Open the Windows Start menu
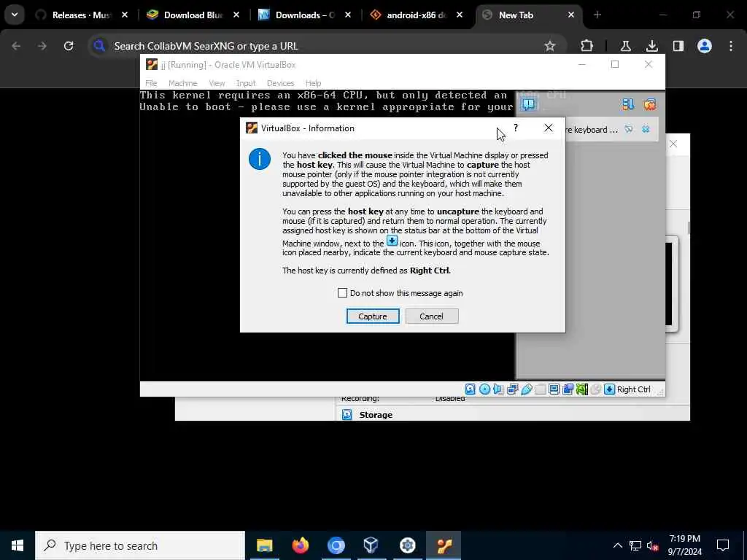 click(x=18, y=545)
